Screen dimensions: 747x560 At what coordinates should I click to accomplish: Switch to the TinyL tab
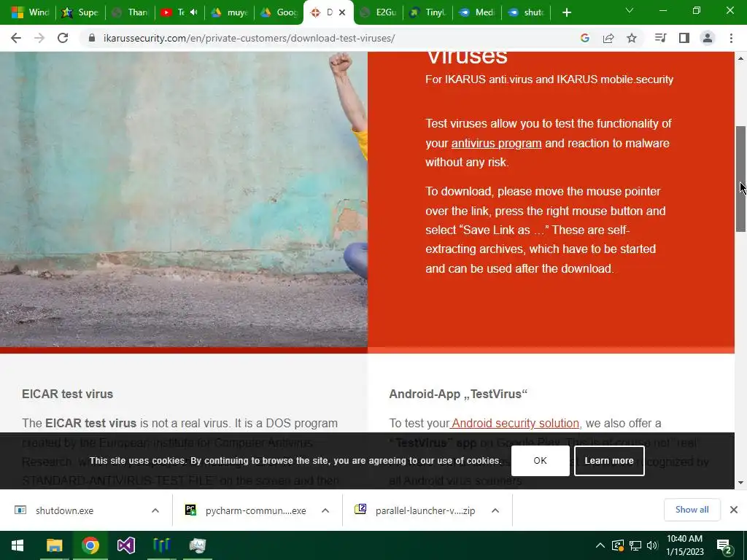pos(427,12)
